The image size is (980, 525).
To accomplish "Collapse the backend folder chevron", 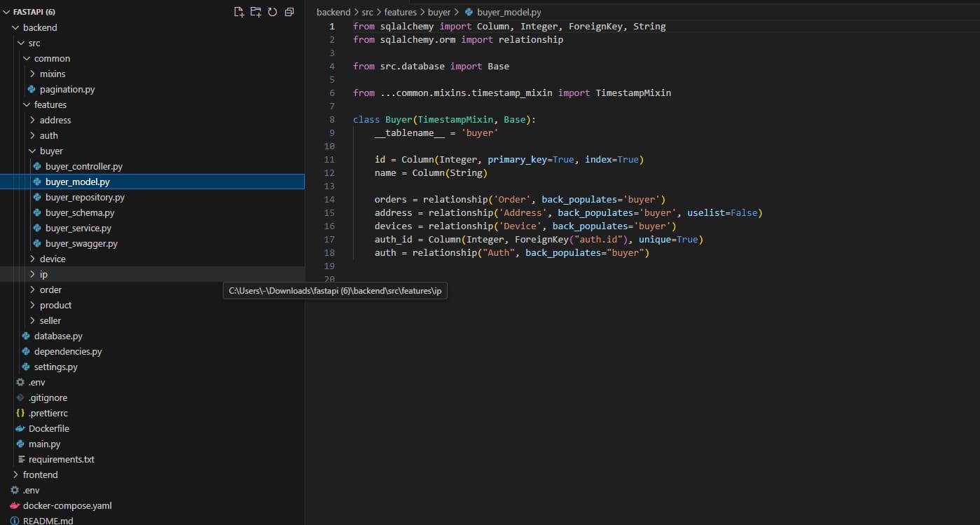I will [15, 27].
